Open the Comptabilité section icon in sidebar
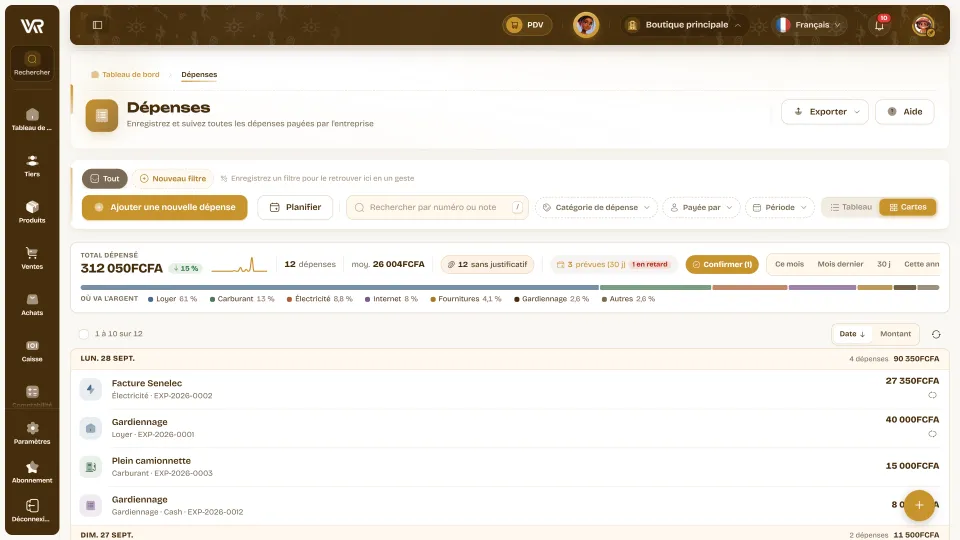 pos(32,392)
